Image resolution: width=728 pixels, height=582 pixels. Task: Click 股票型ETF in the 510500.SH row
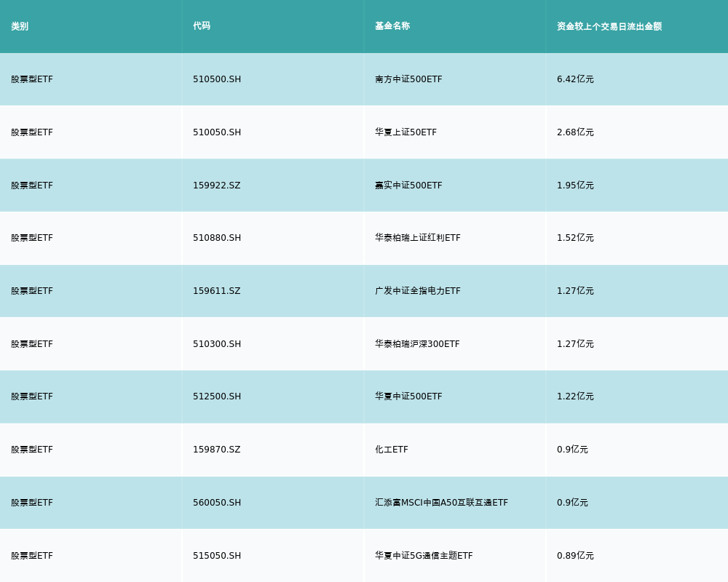pyautogui.click(x=32, y=79)
